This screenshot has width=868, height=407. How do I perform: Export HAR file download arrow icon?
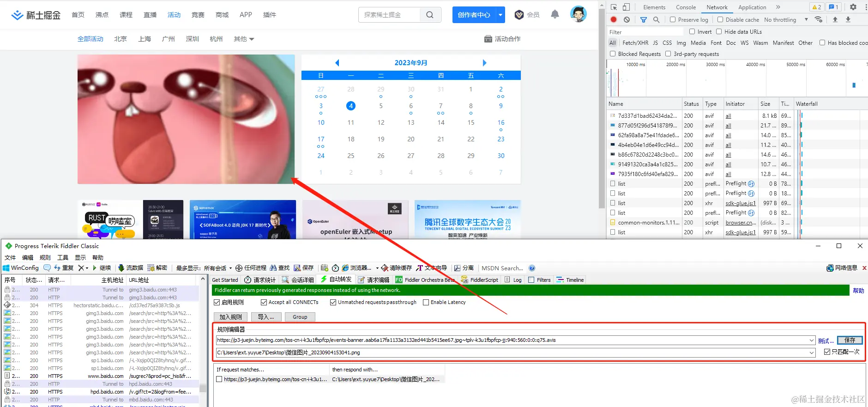tap(848, 19)
